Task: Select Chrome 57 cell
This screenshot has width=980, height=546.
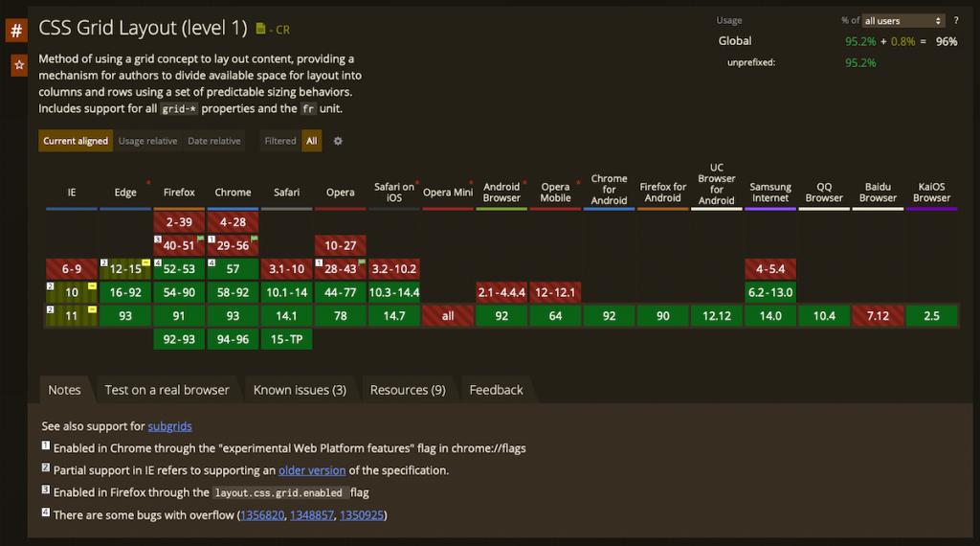Action: coord(234,269)
